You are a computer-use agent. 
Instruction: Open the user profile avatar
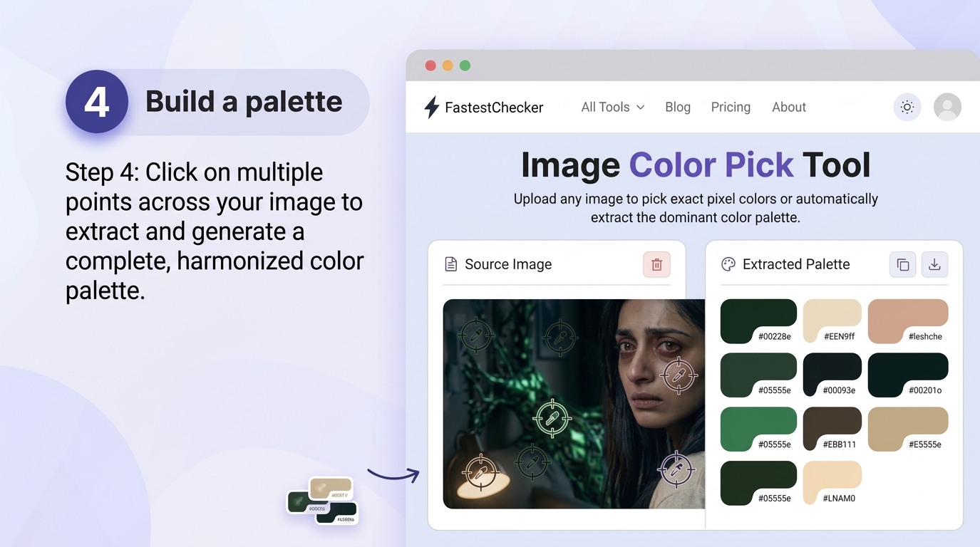947,108
